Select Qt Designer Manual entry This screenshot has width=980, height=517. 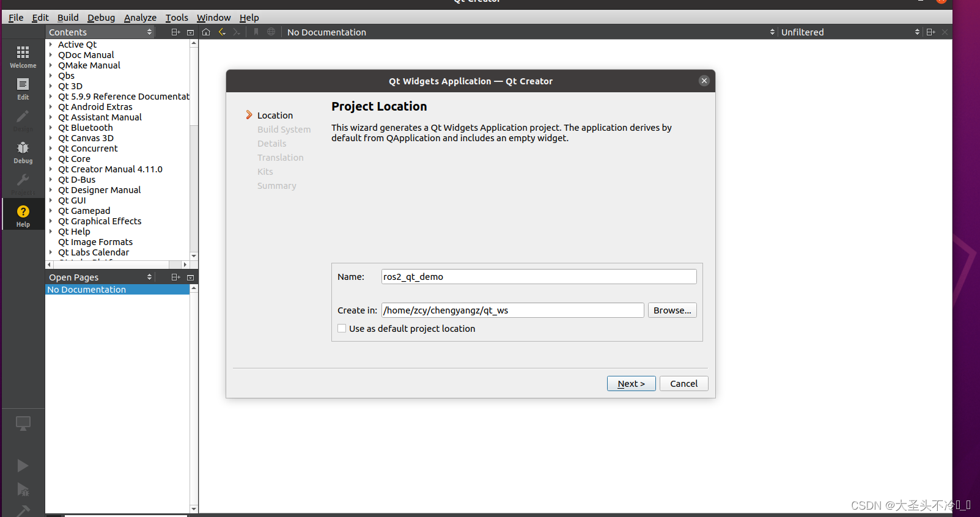[x=99, y=189]
